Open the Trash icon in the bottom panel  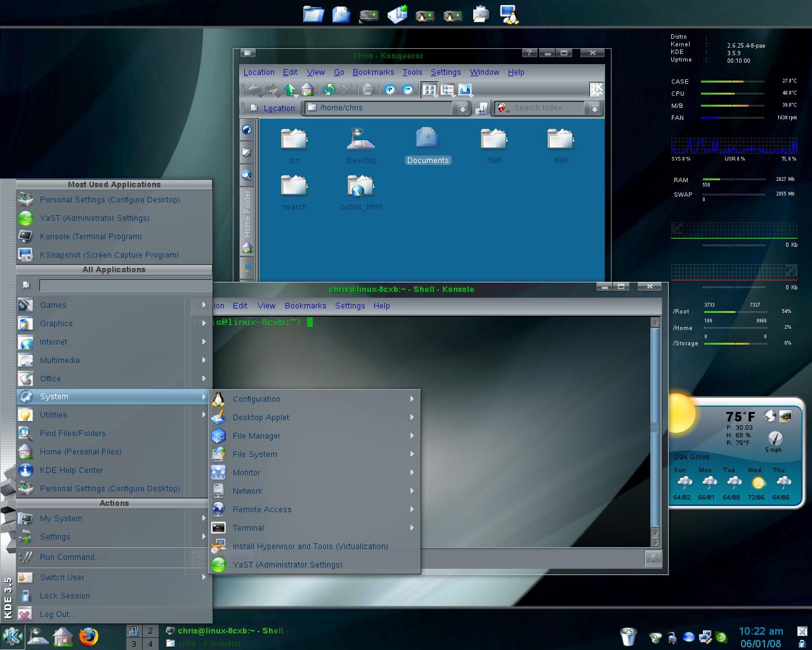(627, 636)
